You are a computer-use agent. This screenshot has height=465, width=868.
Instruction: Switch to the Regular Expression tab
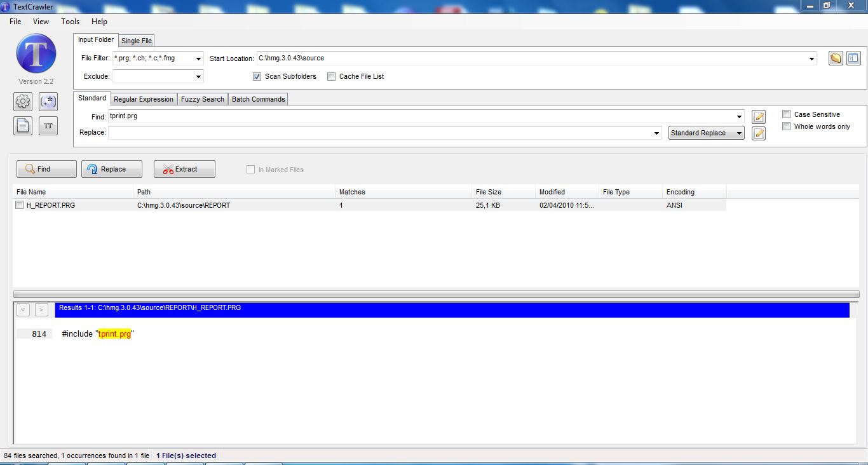(x=143, y=99)
